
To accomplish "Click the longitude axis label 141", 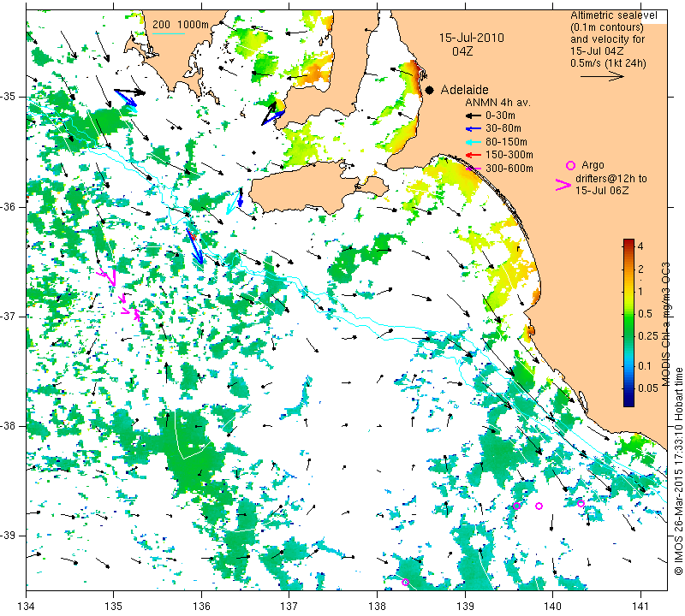I will pyautogui.click(x=640, y=607).
